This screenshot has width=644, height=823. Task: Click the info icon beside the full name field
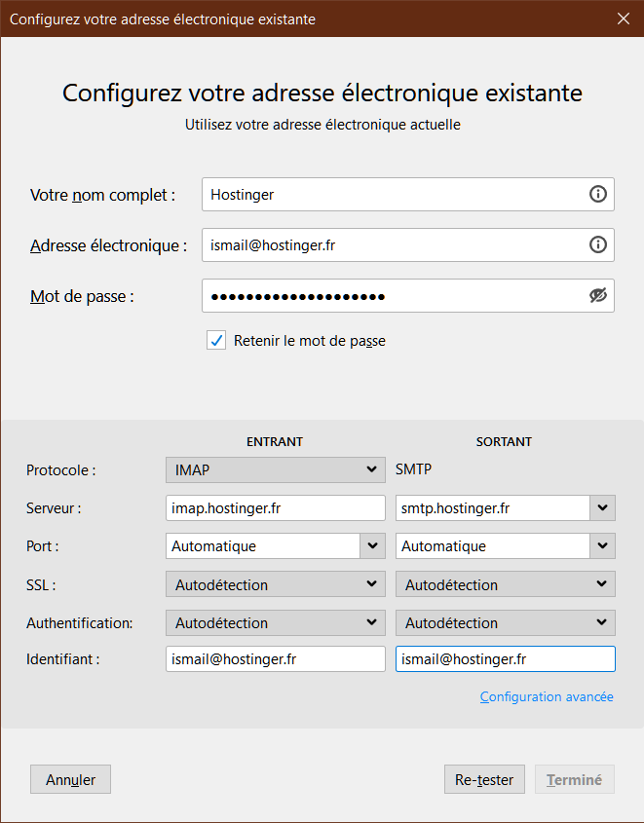pos(597,194)
